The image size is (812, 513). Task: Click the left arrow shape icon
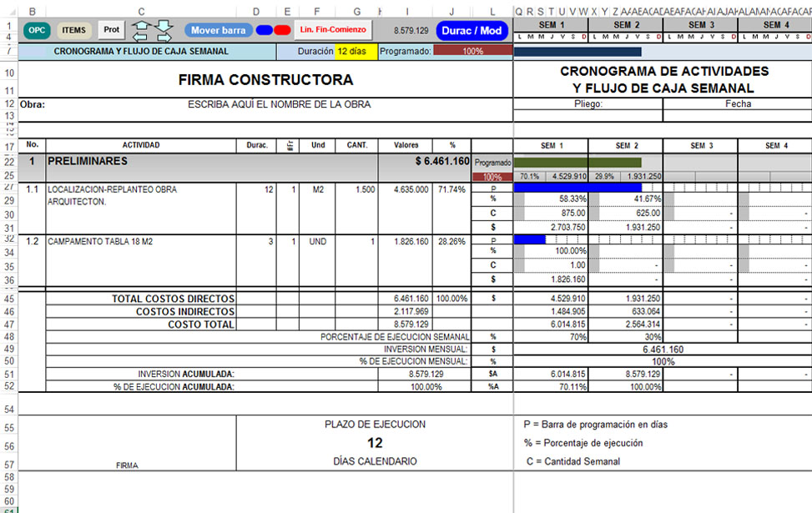point(141,36)
